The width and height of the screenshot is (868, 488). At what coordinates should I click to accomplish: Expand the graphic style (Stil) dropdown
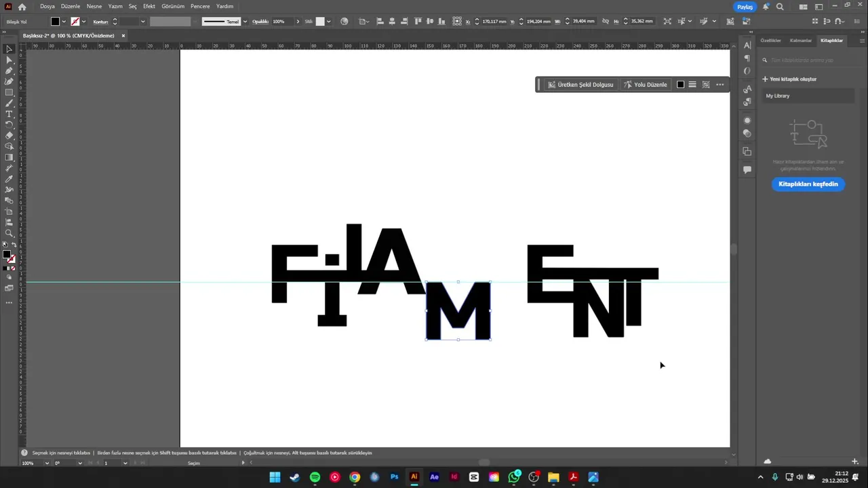tap(329, 22)
